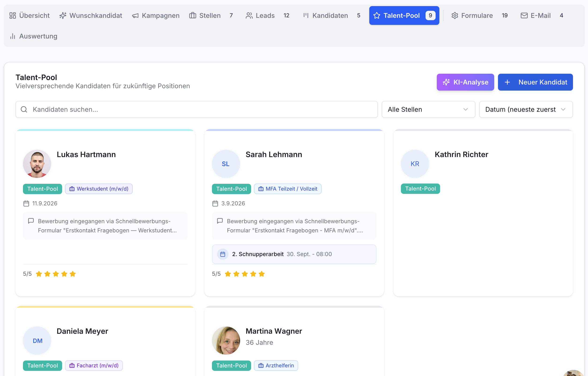Click Talent-Pool badge on Sarah Lehmann card
This screenshot has height=376, width=588.
(x=231, y=189)
